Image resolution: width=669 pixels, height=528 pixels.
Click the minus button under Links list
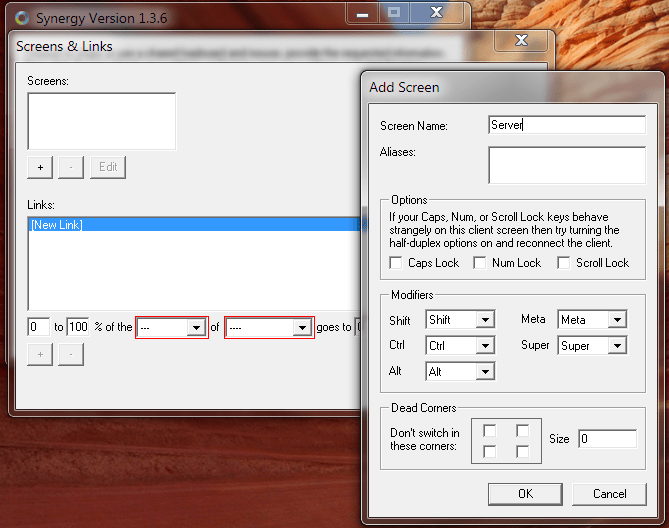tap(71, 354)
